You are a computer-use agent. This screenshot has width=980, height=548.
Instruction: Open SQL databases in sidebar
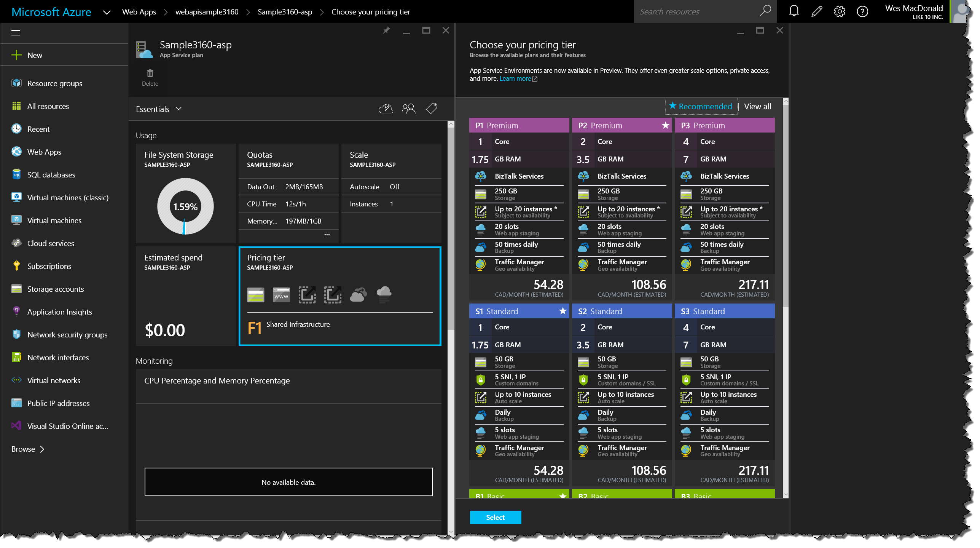[51, 175]
